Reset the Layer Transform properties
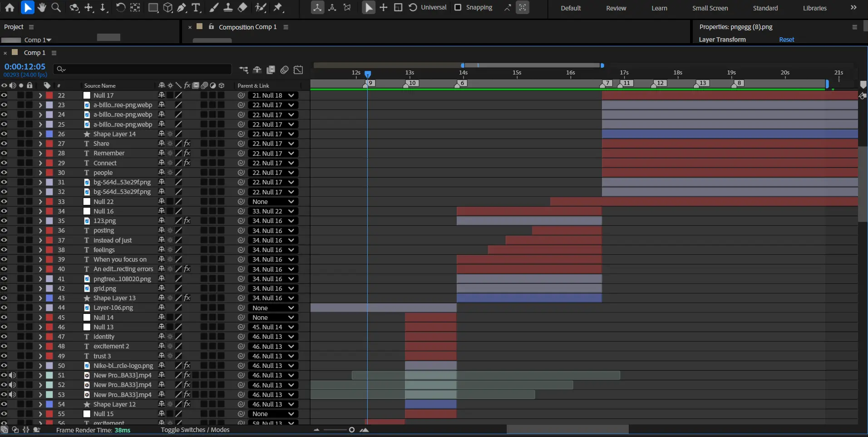This screenshot has height=437, width=868. 786,40
